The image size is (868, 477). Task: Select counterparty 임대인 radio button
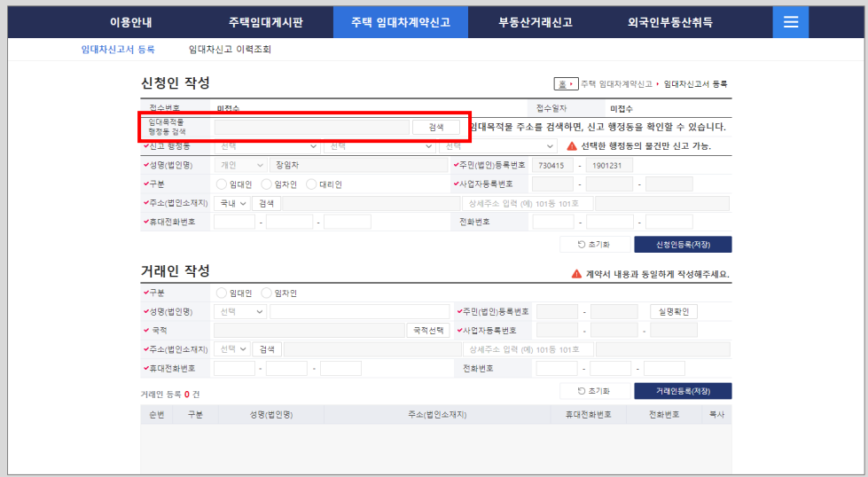coord(222,293)
